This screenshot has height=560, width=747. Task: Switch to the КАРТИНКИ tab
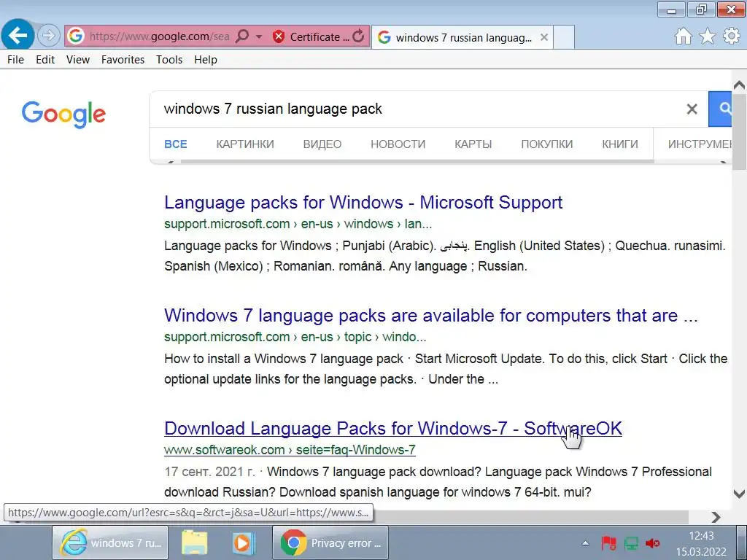pos(245,144)
